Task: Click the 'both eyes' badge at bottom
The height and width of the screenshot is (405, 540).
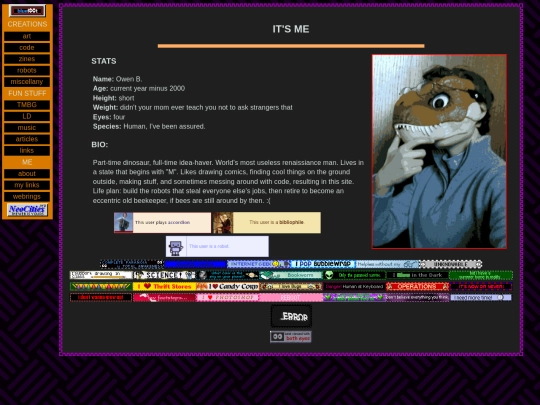Action: (291, 337)
